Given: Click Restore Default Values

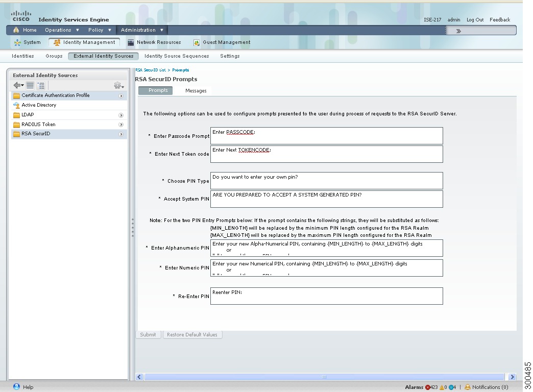Looking at the screenshot, I should pyautogui.click(x=192, y=334).
